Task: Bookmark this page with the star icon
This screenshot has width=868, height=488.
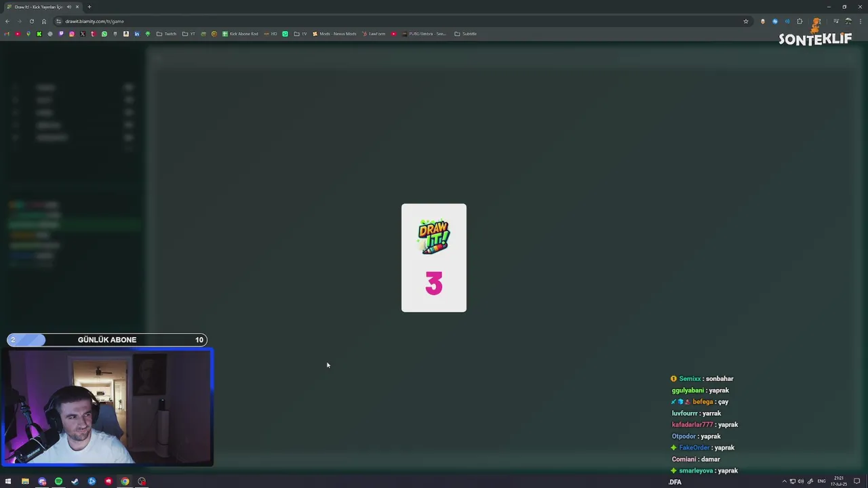Action: click(x=746, y=21)
